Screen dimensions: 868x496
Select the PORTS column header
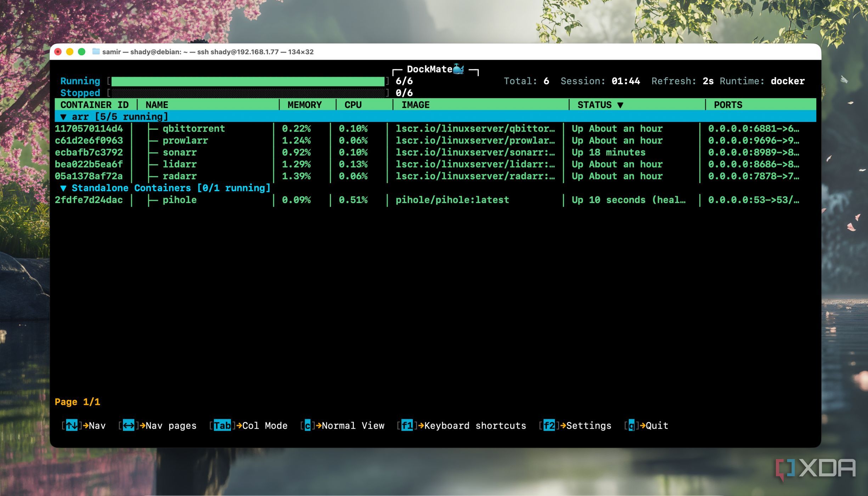click(728, 105)
